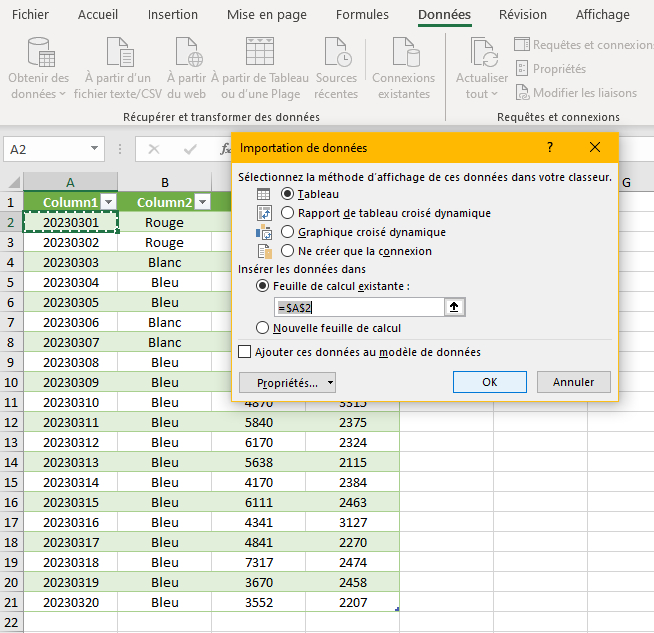Expand the Column2 filter dropdown
Image resolution: width=654 pixels, height=633 pixels.
tap(201, 202)
